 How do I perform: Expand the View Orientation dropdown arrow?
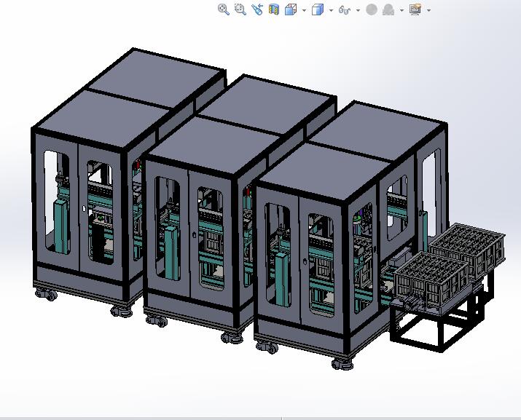[x=304, y=10]
